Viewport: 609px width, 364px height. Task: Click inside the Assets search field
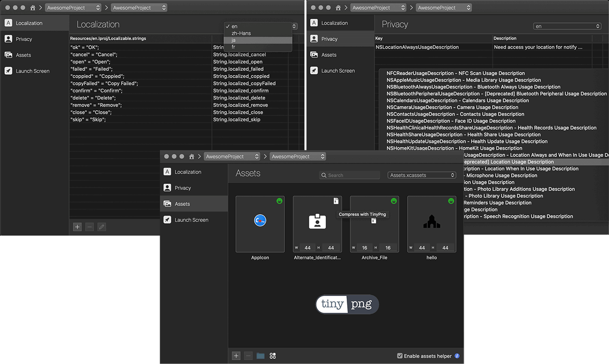pos(350,175)
